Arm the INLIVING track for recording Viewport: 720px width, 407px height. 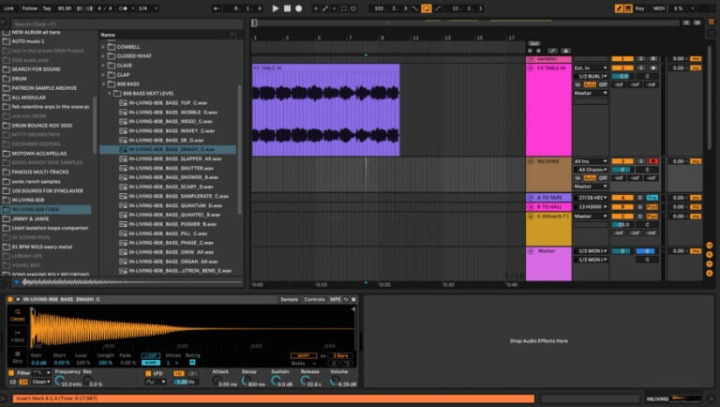point(653,162)
